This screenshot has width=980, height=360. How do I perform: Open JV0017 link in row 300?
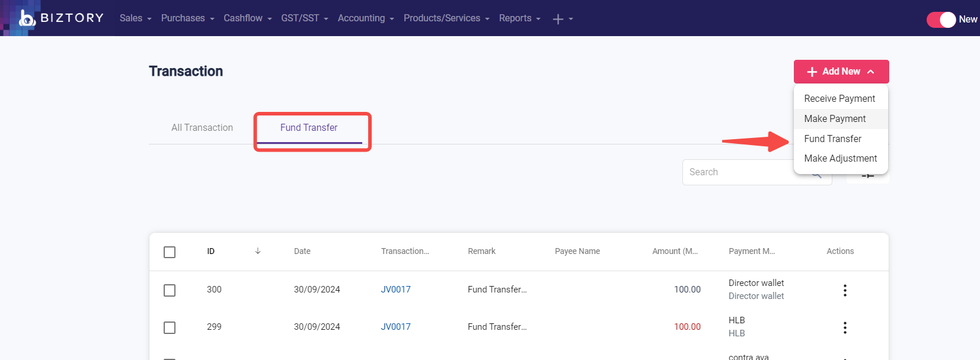[x=395, y=290]
